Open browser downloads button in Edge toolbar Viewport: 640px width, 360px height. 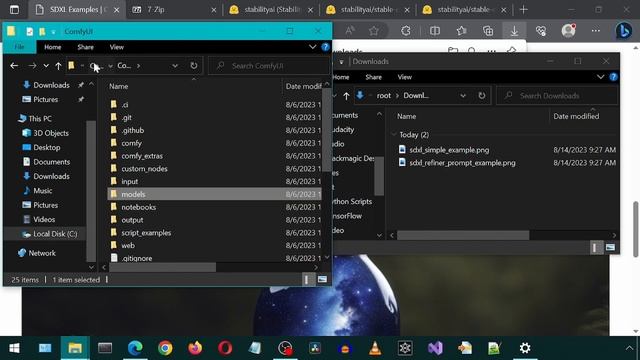[514, 31]
